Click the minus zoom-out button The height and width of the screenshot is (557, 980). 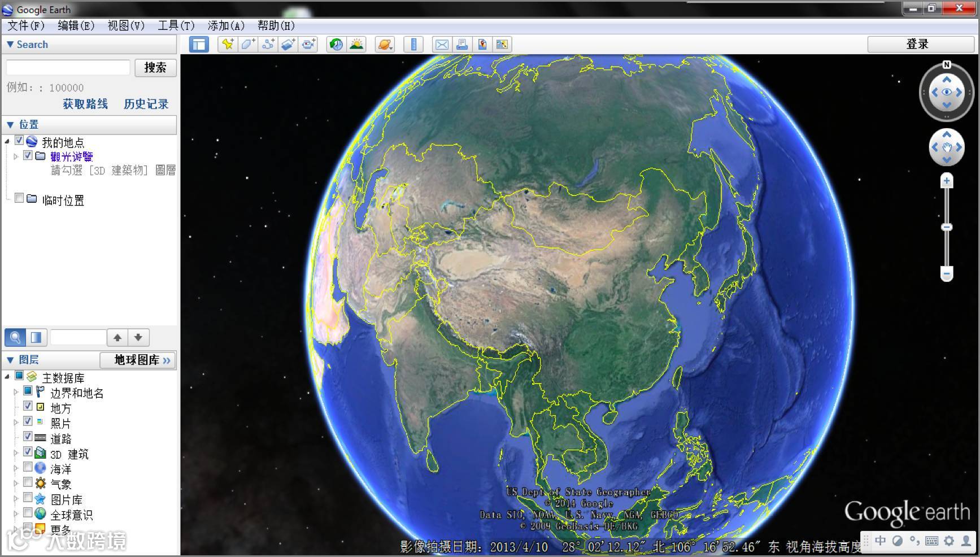pos(947,274)
